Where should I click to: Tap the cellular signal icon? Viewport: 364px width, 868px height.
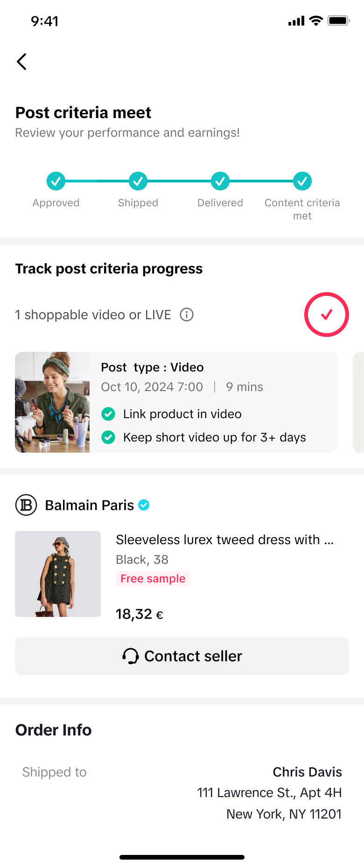tap(296, 21)
